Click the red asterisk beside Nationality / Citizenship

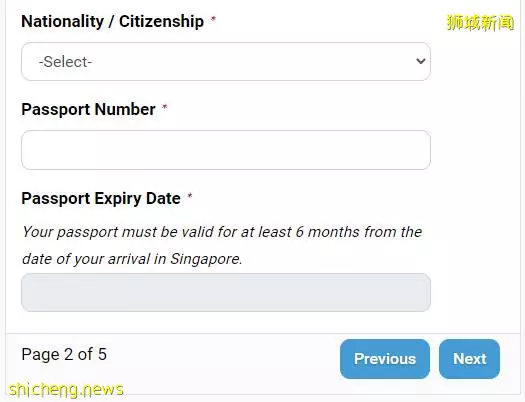point(213,19)
